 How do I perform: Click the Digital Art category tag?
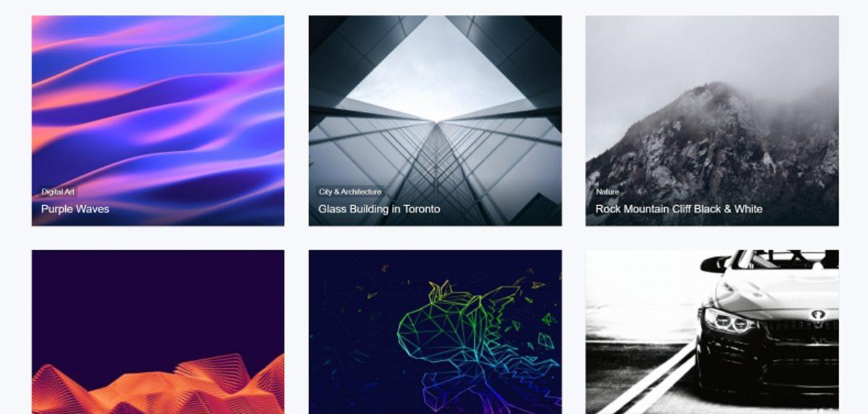59,192
